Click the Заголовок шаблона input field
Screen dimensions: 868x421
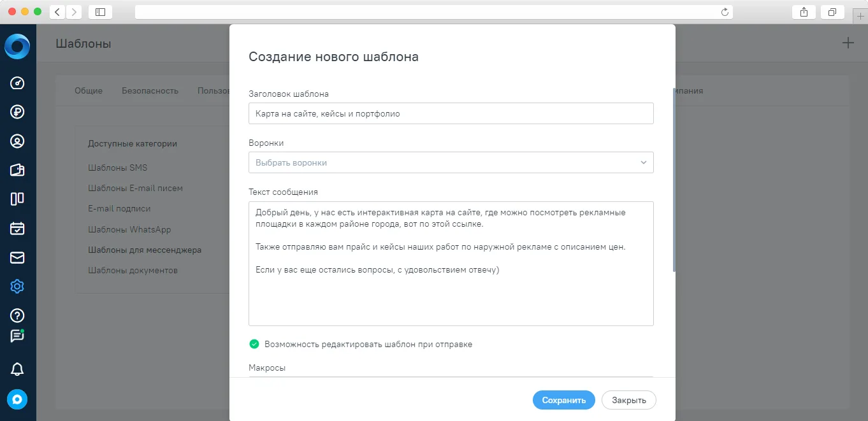click(451, 113)
